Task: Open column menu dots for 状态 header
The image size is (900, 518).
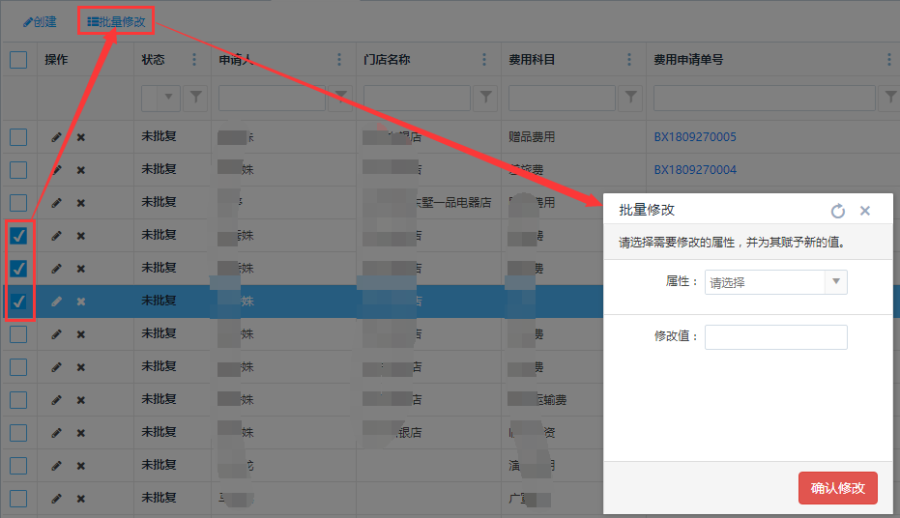Action: pos(194,60)
